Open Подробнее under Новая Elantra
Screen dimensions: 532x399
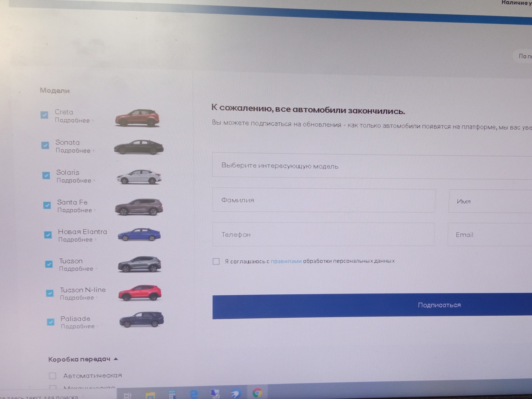76,240
